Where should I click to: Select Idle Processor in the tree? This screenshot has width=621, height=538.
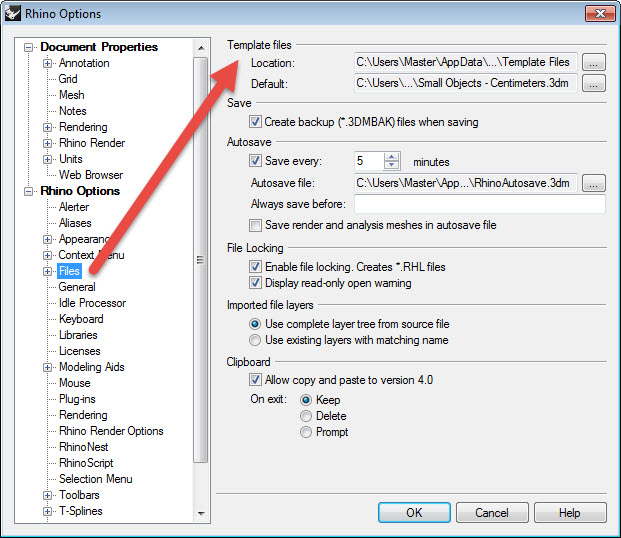(92, 303)
